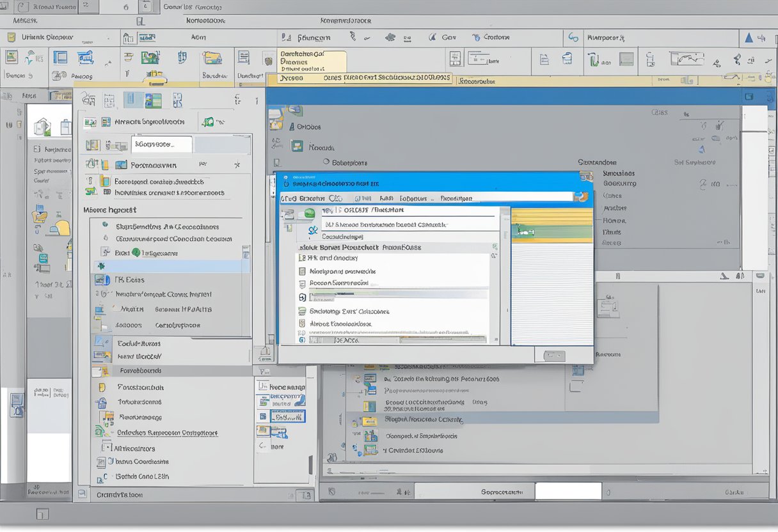Click the green recycle icon in the dialog list
Screen dimensions: 778x532
click(x=310, y=213)
